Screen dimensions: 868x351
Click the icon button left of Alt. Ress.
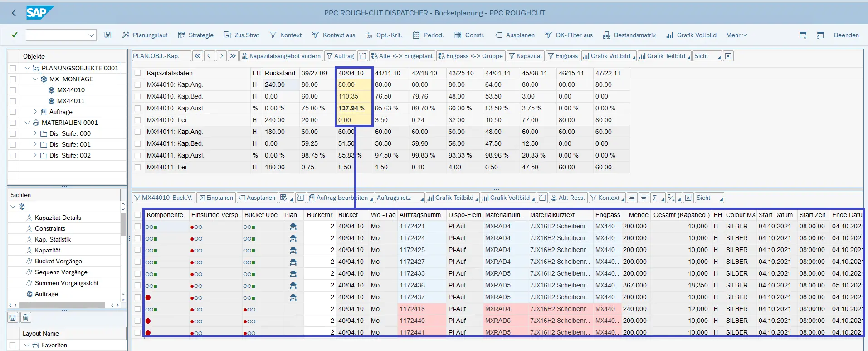(x=542, y=198)
